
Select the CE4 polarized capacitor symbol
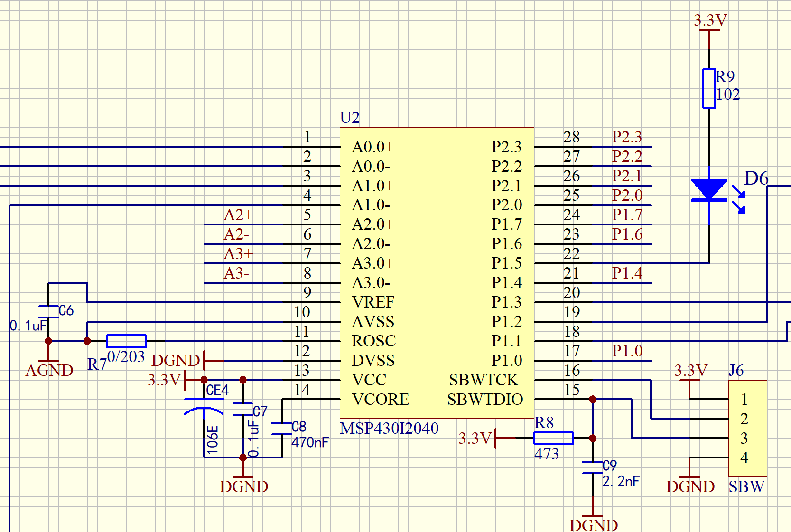click(204, 406)
